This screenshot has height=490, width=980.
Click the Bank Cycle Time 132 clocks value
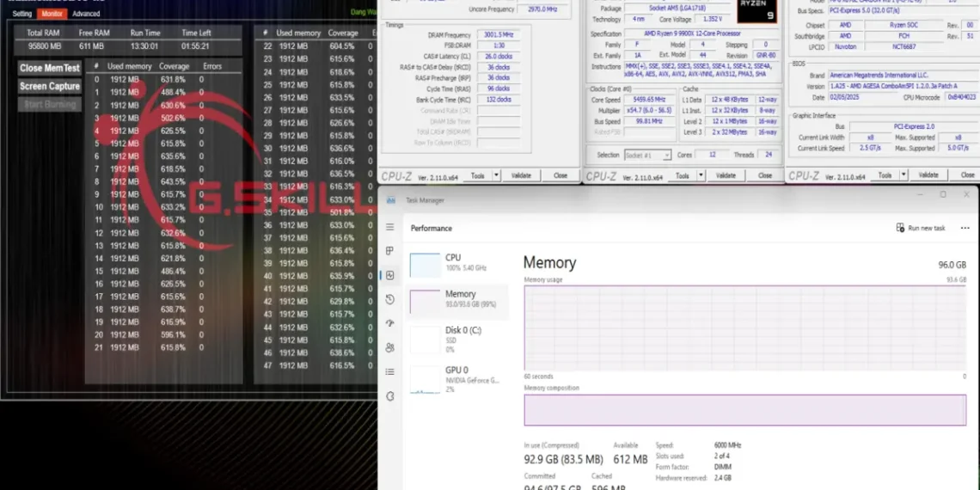coord(499,100)
